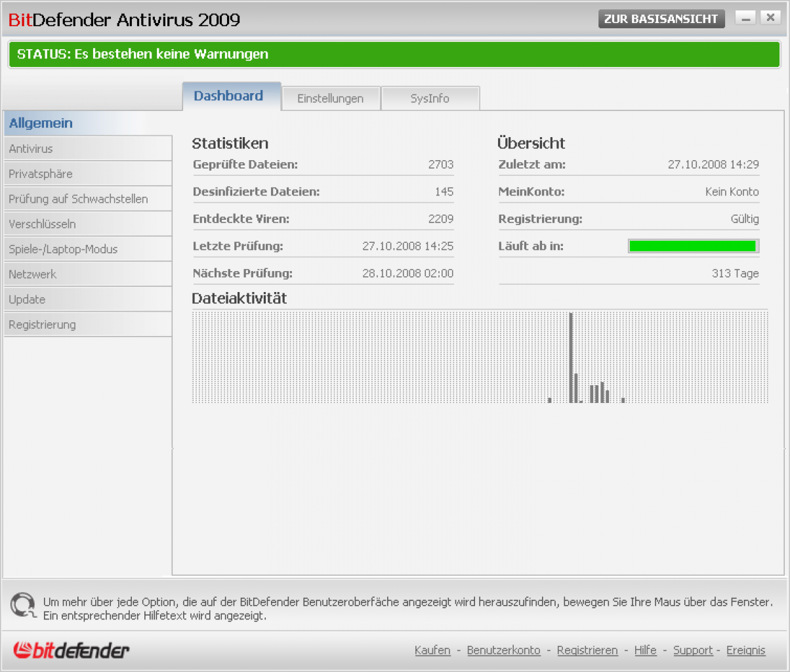Click the Entdeckte Viren value 2209
790x672 pixels.
point(441,219)
